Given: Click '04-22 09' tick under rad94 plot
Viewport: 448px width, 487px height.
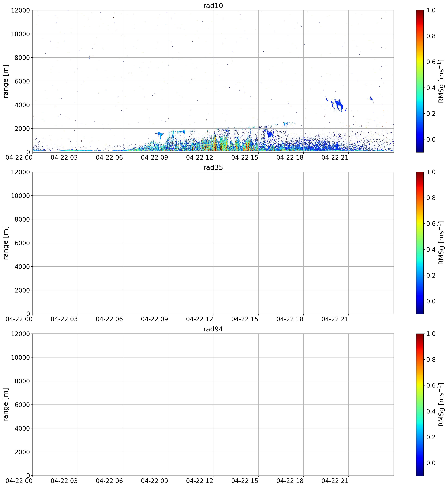Looking at the screenshot, I should point(154,481).
